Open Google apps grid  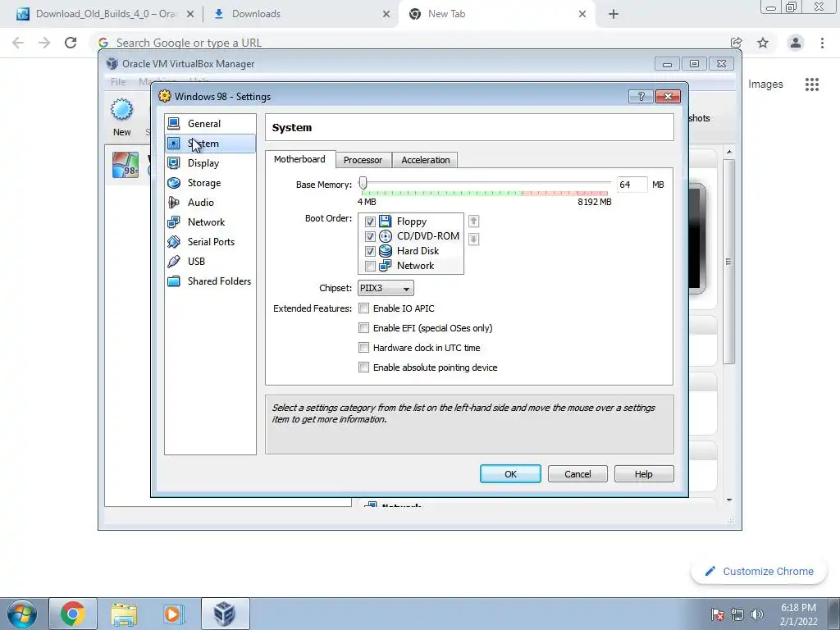click(812, 84)
